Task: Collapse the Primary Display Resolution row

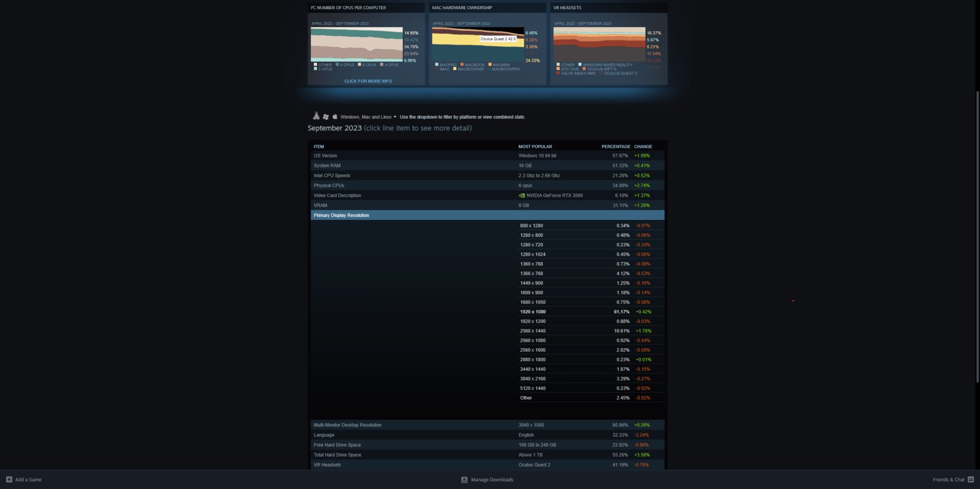Action: [488, 215]
